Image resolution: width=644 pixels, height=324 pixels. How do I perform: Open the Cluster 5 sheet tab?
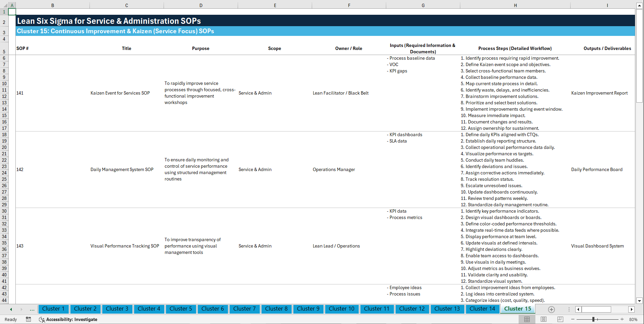click(181, 309)
